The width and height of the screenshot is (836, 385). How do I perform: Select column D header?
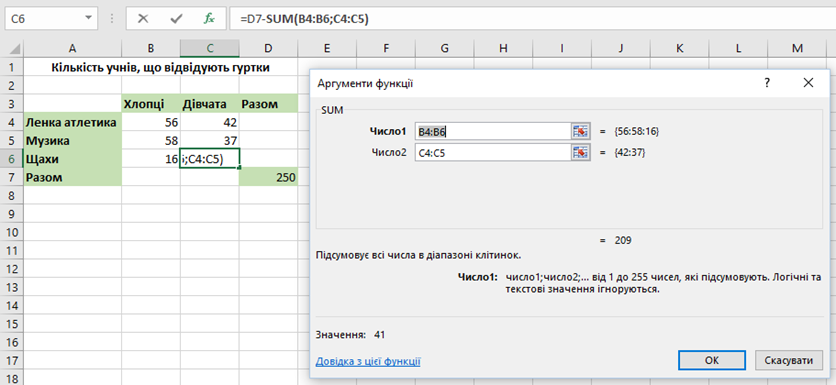click(268, 49)
